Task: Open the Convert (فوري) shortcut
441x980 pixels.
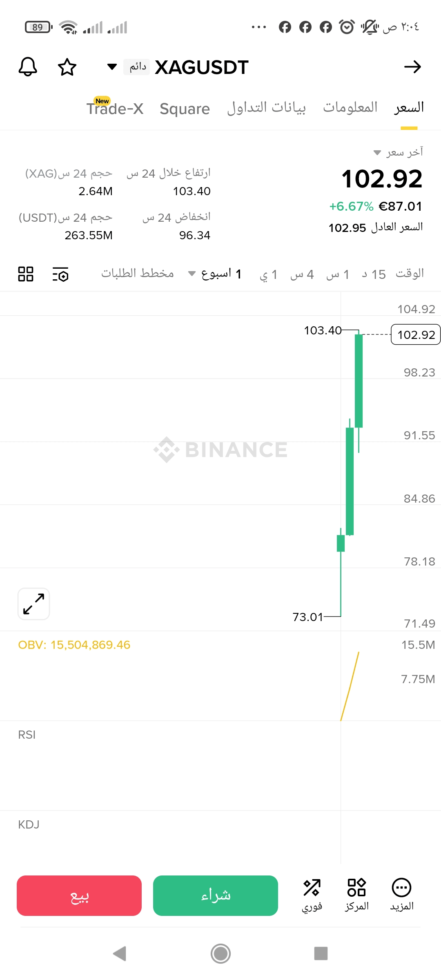Action: pyautogui.click(x=312, y=894)
